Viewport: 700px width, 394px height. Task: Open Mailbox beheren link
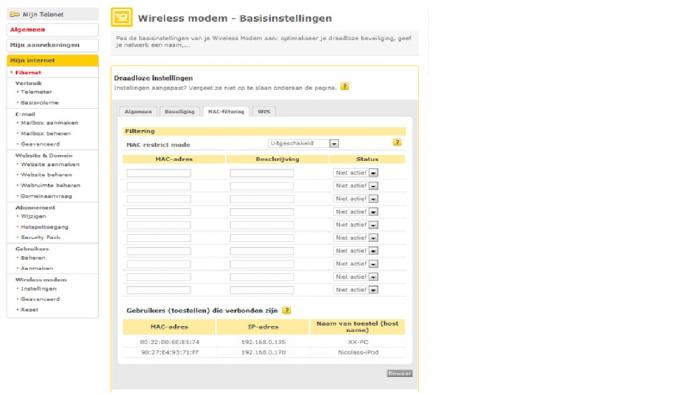click(x=46, y=133)
